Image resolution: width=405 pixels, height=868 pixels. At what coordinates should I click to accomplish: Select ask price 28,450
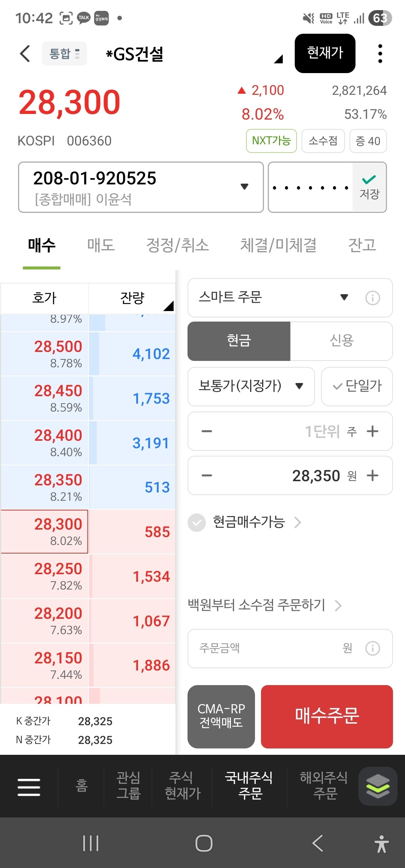[x=45, y=398]
